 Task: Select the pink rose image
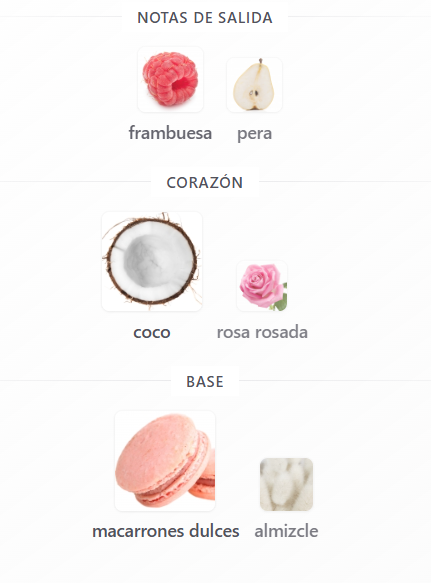coord(262,286)
